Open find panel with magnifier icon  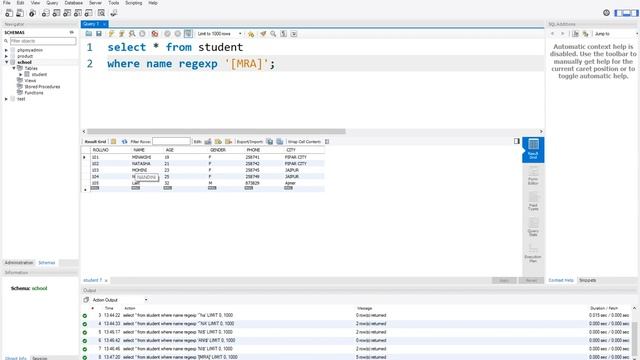pyautogui.click(x=273, y=34)
